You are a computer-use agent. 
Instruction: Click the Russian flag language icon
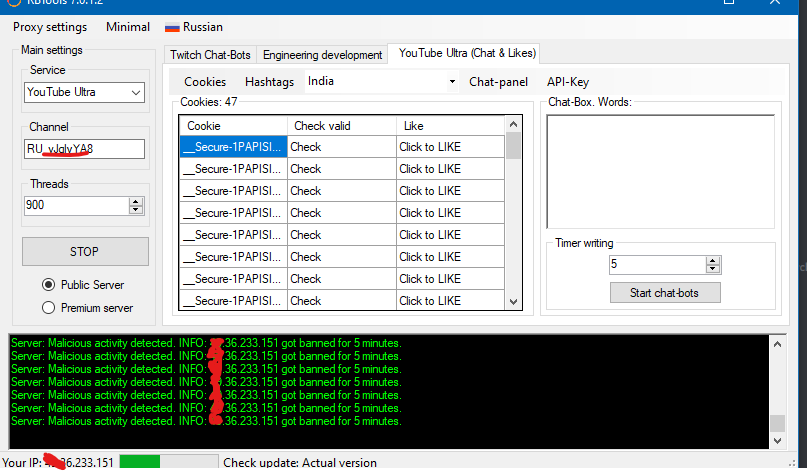(x=172, y=27)
